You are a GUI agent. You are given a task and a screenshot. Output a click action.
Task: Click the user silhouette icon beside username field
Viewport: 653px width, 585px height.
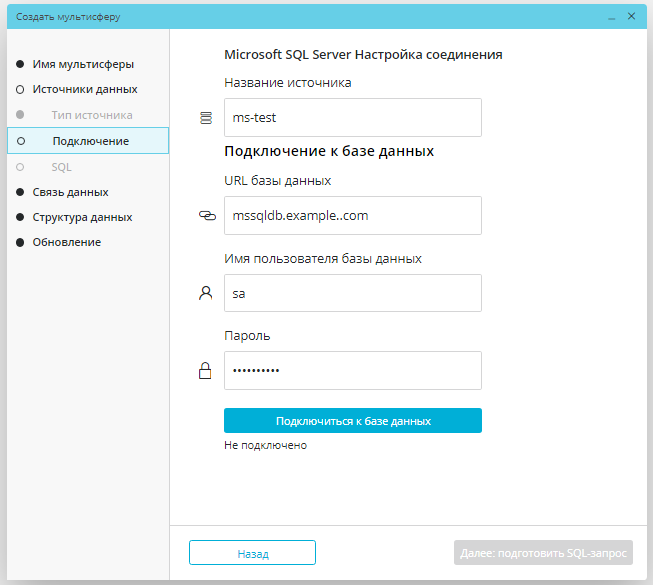point(205,293)
